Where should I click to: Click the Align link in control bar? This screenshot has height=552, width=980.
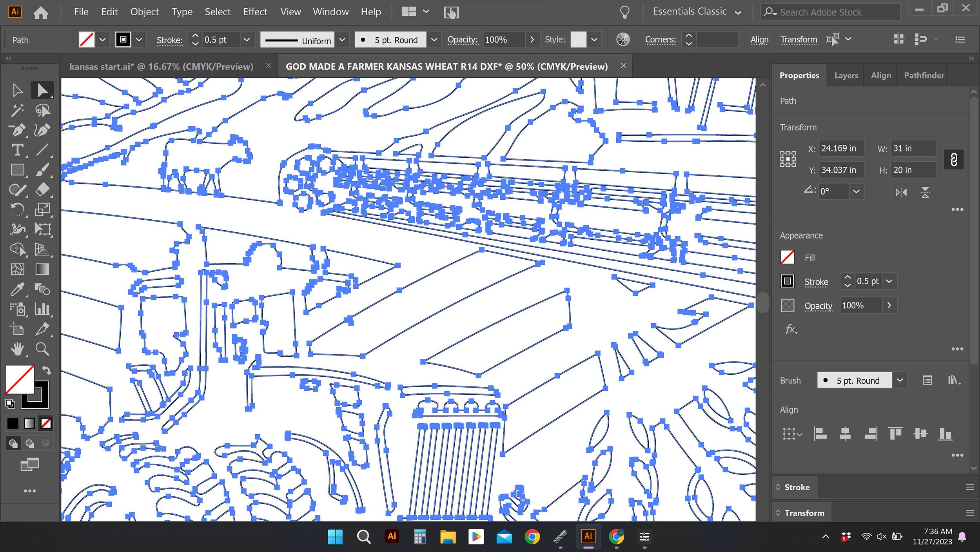click(x=759, y=40)
